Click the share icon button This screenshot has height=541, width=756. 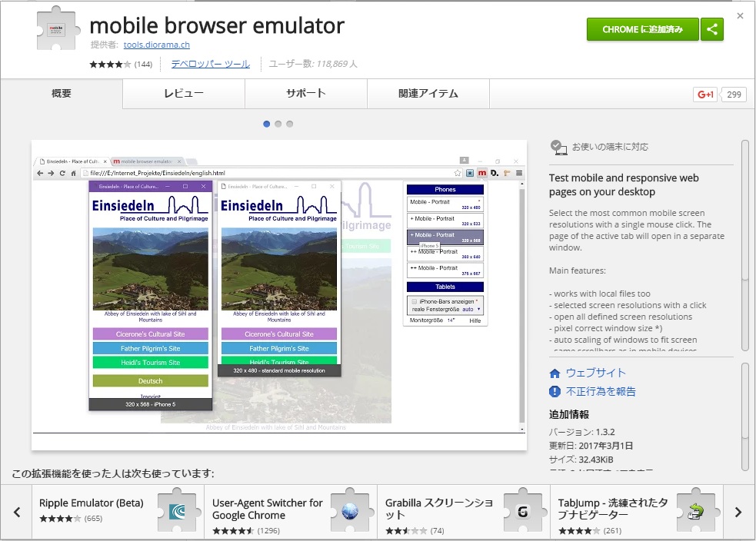pos(711,29)
